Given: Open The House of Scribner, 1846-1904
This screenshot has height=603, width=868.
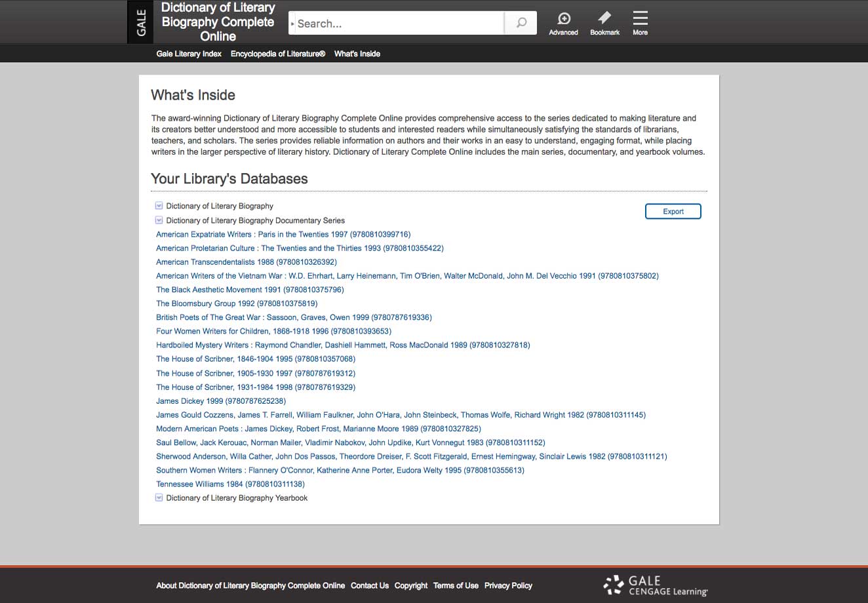Looking at the screenshot, I should click(x=256, y=359).
